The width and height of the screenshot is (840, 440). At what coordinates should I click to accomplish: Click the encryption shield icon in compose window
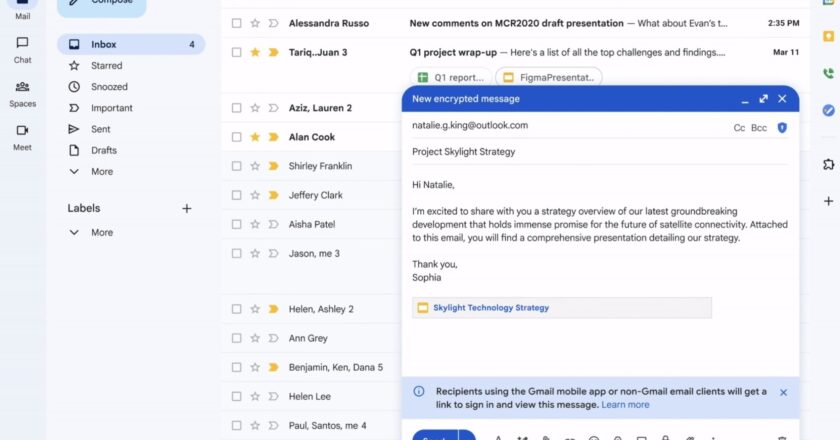point(782,127)
